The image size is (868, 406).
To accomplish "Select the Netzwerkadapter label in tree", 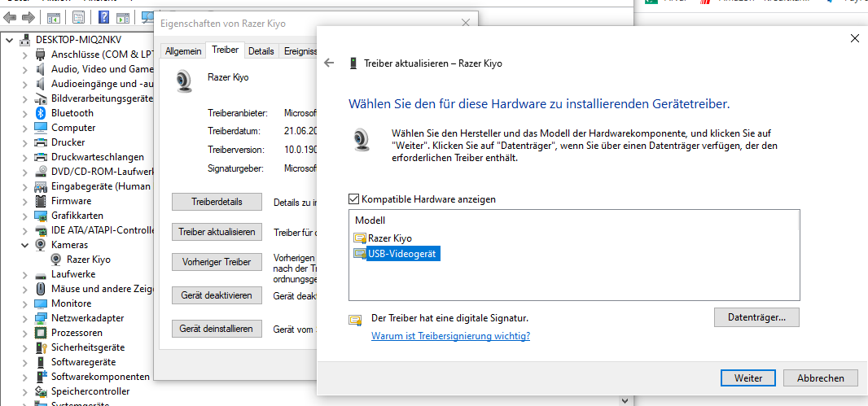I will [x=87, y=318].
